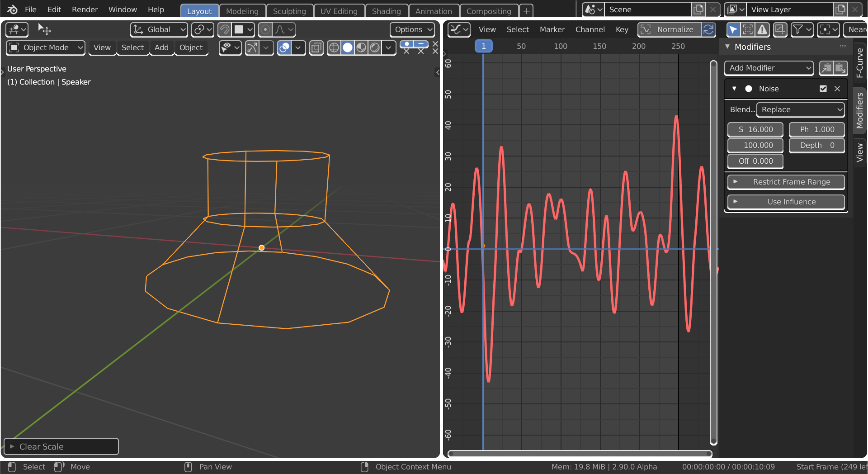Paste F-modifiers icon next to Add Modifier
This screenshot has height=474, width=868.
click(840, 68)
